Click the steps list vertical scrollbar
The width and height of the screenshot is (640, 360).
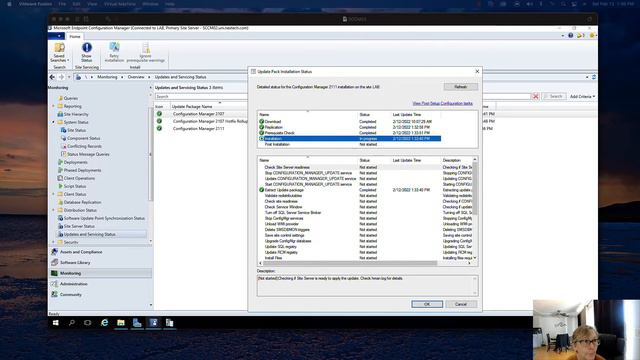coord(475,188)
